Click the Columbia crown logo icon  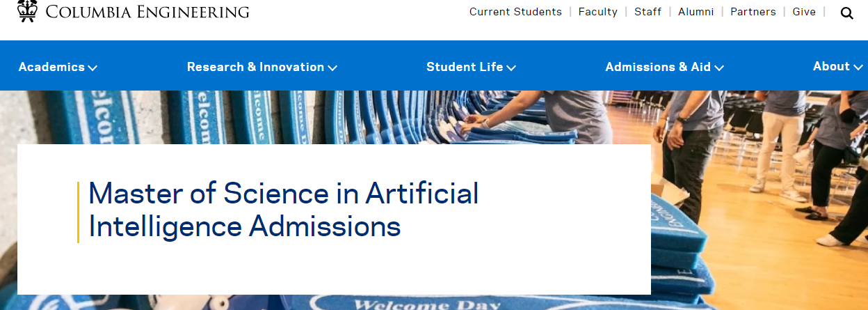27,11
